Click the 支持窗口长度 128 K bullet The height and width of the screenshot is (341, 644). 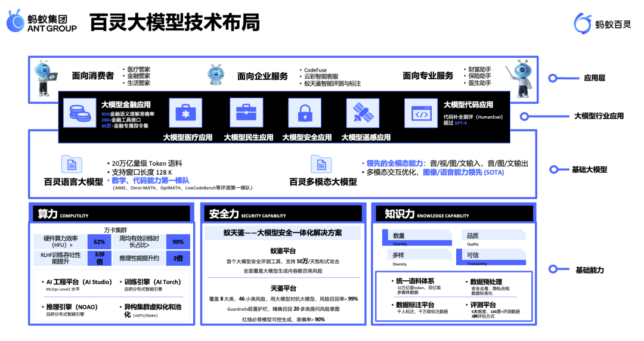point(140,172)
